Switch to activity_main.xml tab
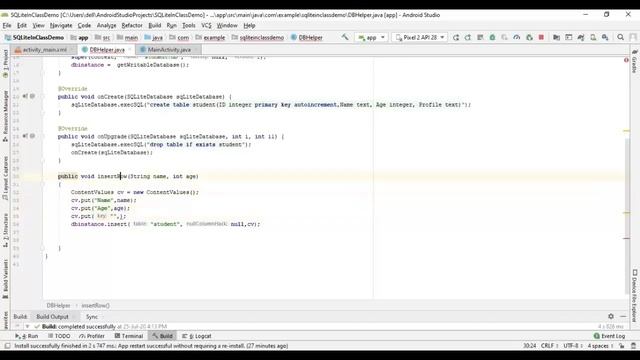The image size is (640, 360). tap(44, 49)
